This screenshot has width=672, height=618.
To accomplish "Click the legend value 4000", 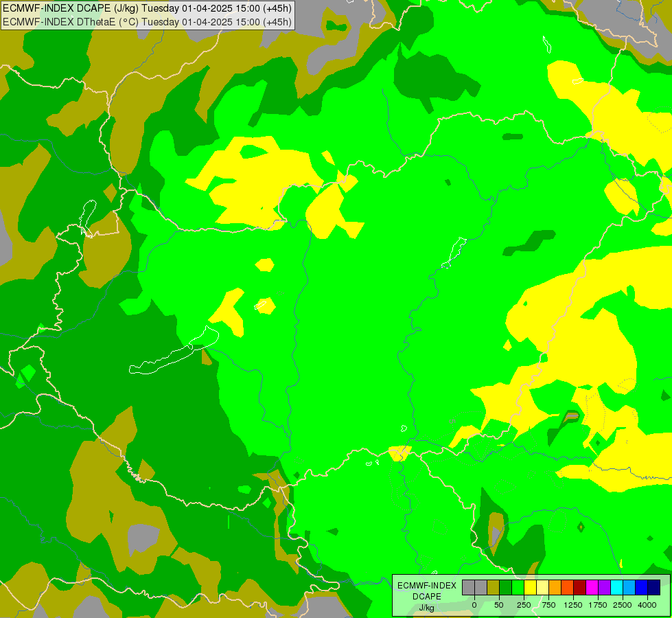I will point(647,605).
